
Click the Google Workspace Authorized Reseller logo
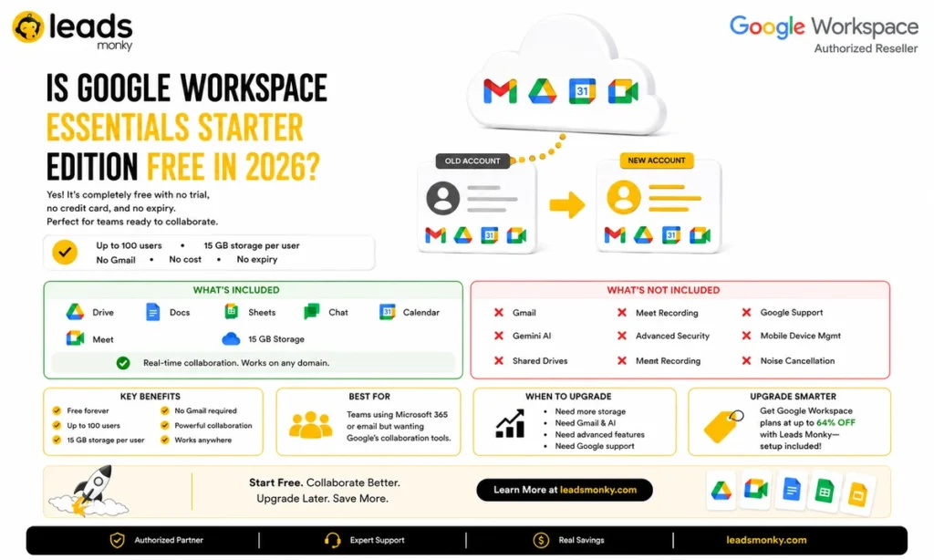824,35
